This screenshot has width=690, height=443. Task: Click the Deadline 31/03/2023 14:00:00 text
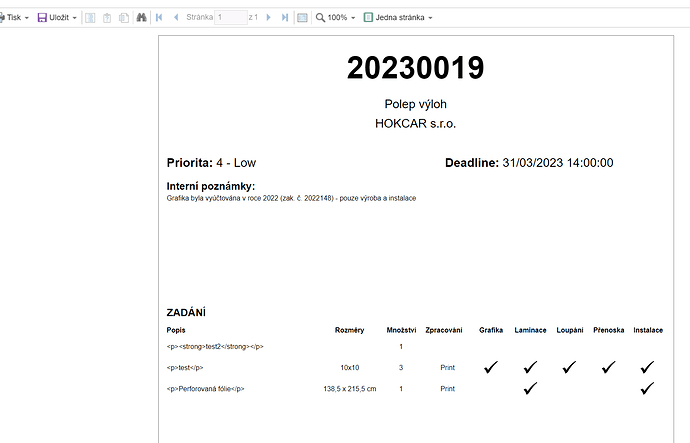point(529,163)
